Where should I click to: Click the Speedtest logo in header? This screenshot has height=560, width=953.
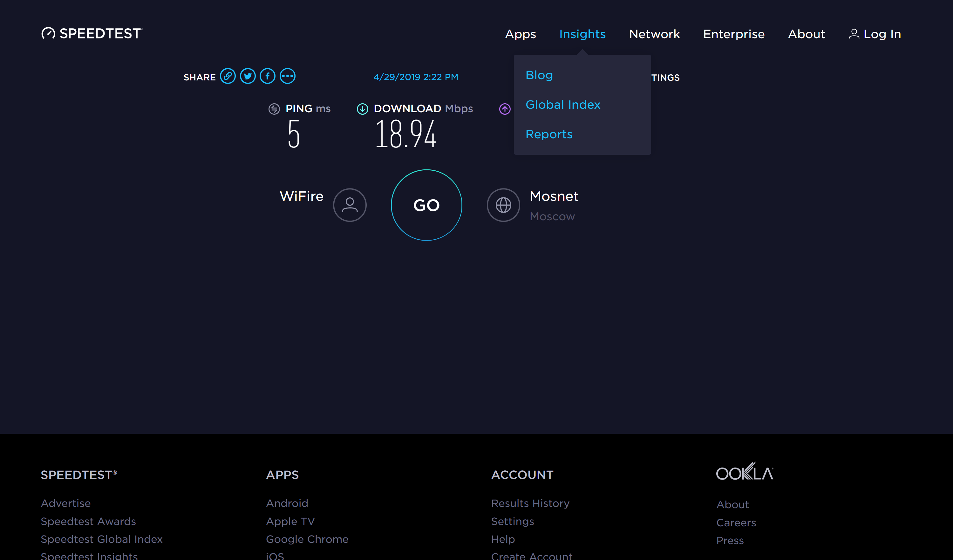pos(92,33)
